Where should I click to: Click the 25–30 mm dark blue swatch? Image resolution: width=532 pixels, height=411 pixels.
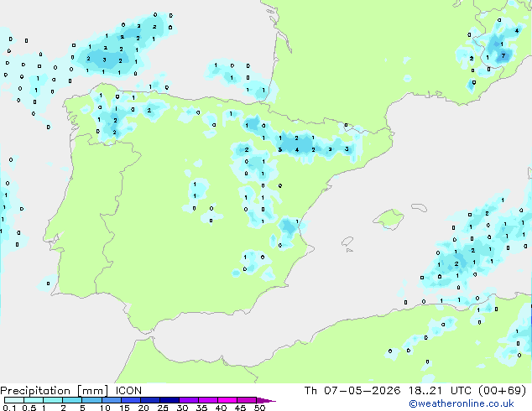pyautogui.click(x=169, y=400)
